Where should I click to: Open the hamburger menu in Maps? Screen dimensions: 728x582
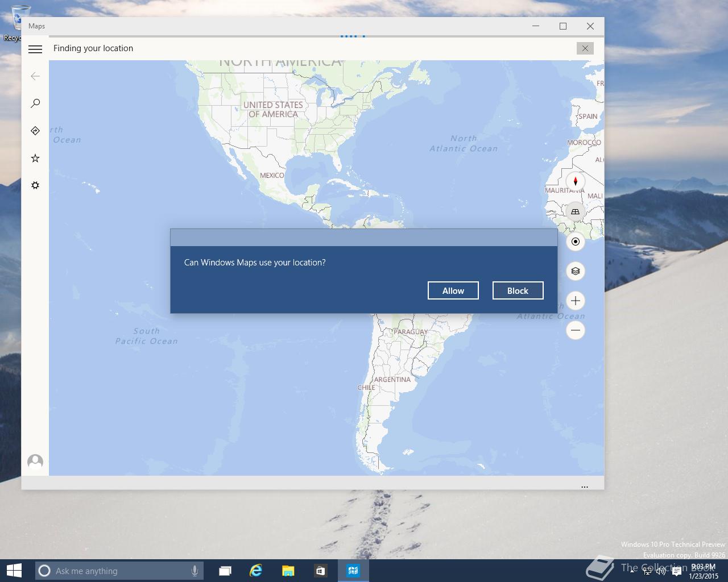(x=35, y=49)
